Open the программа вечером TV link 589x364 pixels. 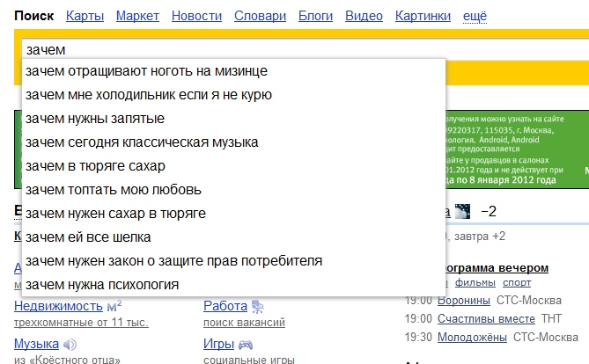495,268
